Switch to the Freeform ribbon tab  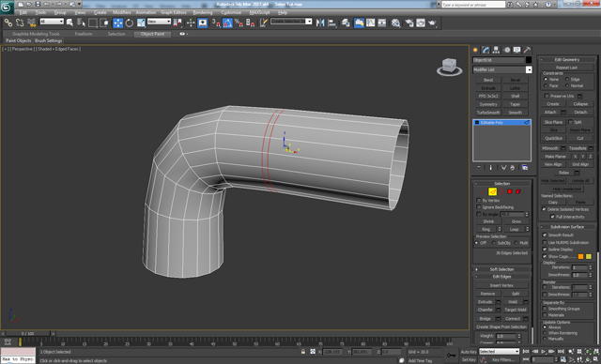(84, 34)
